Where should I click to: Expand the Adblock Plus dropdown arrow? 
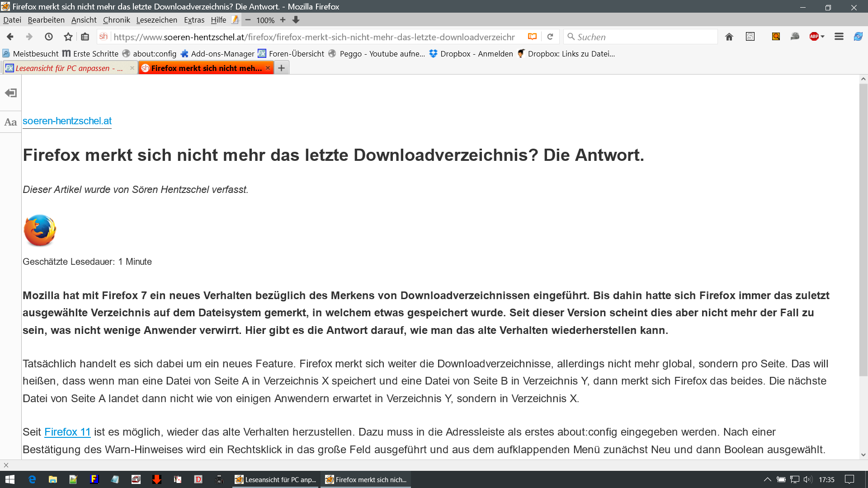(x=823, y=37)
